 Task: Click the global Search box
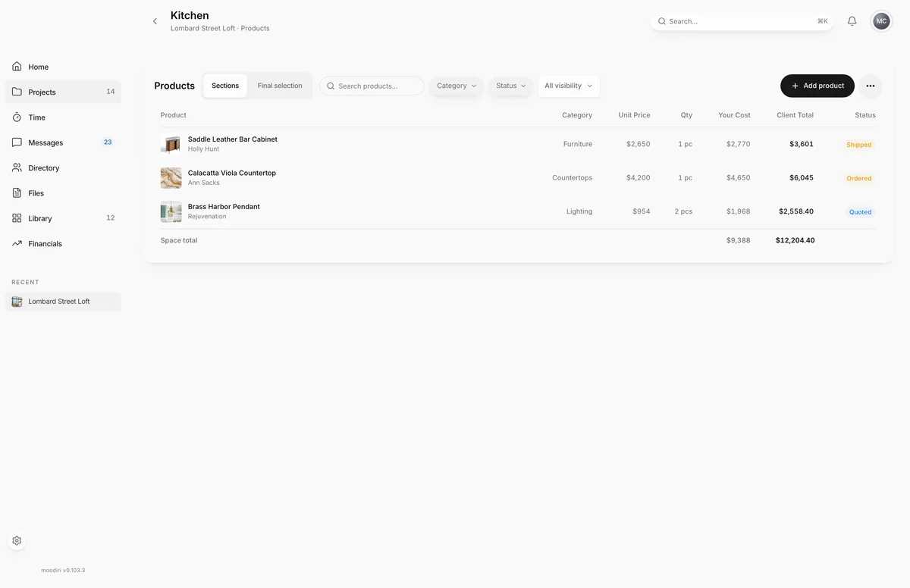pos(742,21)
